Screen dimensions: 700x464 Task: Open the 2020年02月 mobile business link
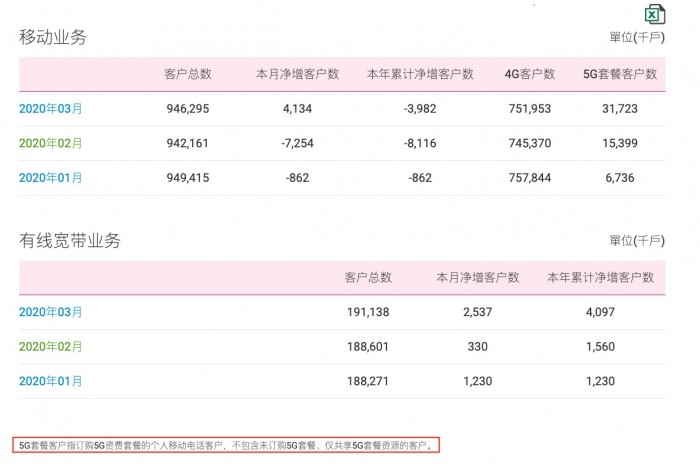(51, 143)
